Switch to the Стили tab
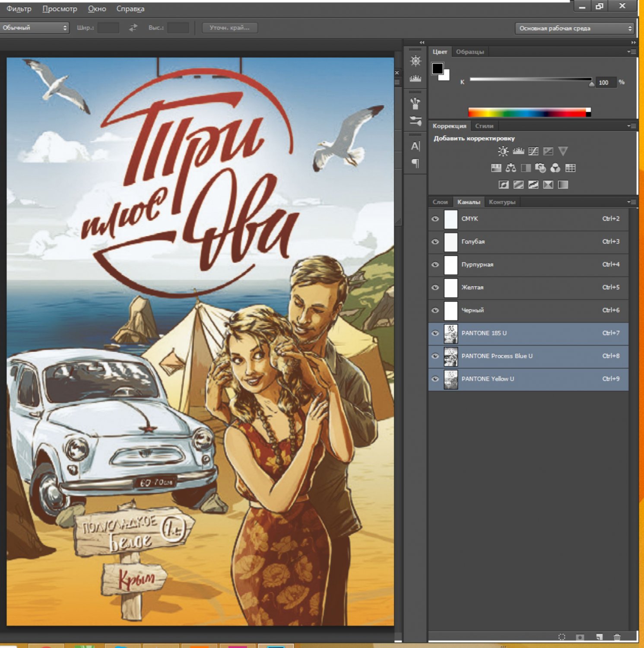The width and height of the screenshot is (644, 648). (484, 126)
